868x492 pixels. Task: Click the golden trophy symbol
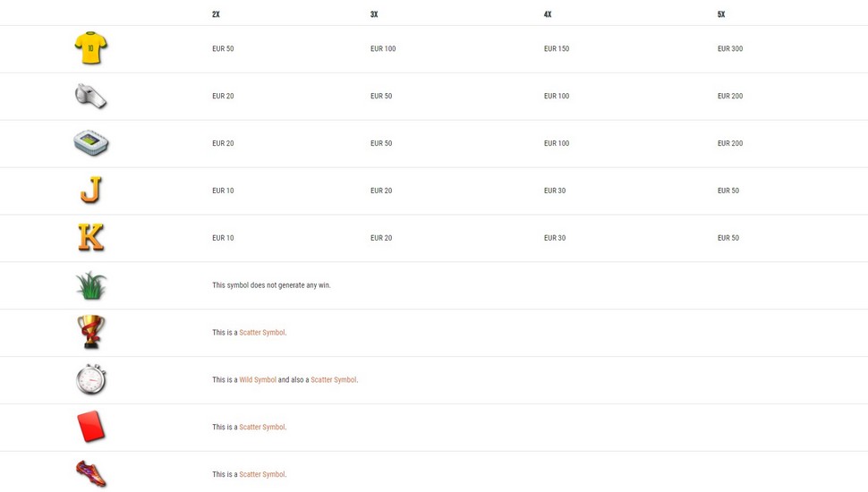coord(90,332)
